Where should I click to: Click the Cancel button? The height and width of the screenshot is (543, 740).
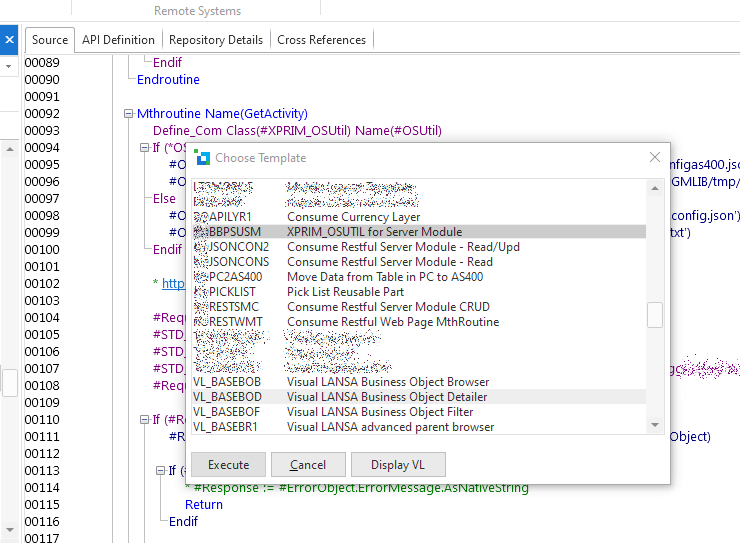click(307, 465)
